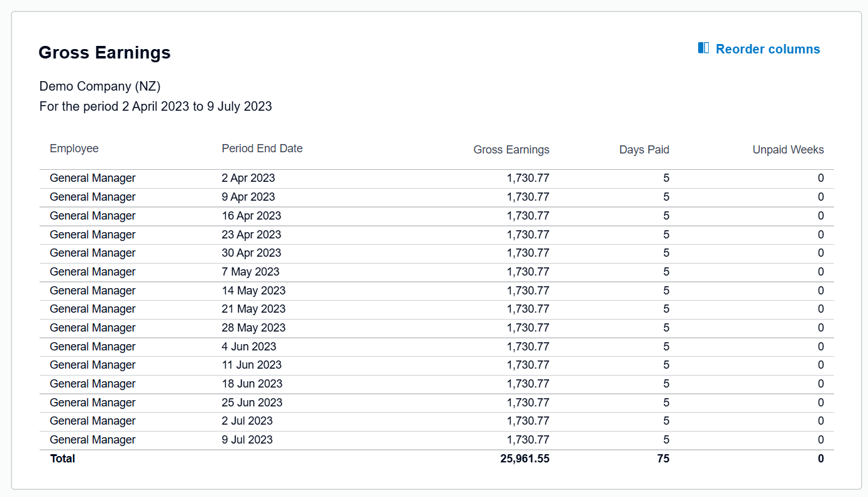Click the 9 Apr 2023 period end date
The width and height of the screenshot is (868, 497).
coord(248,197)
